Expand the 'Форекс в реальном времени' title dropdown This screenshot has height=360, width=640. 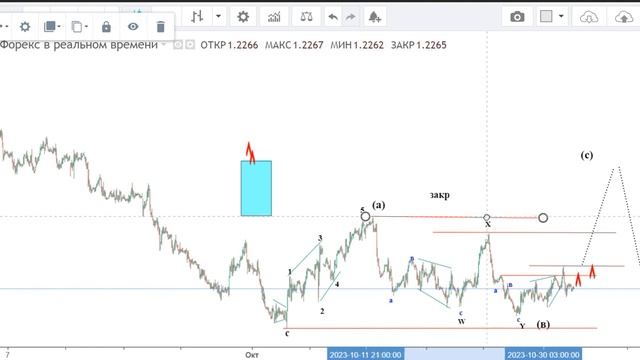tap(164, 44)
